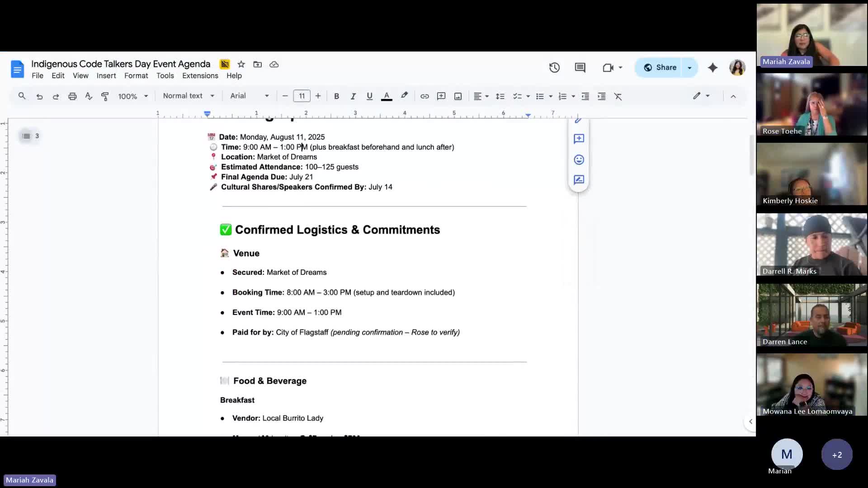Click the add comment icon in margin
The image size is (868, 488).
[x=579, y=139]
